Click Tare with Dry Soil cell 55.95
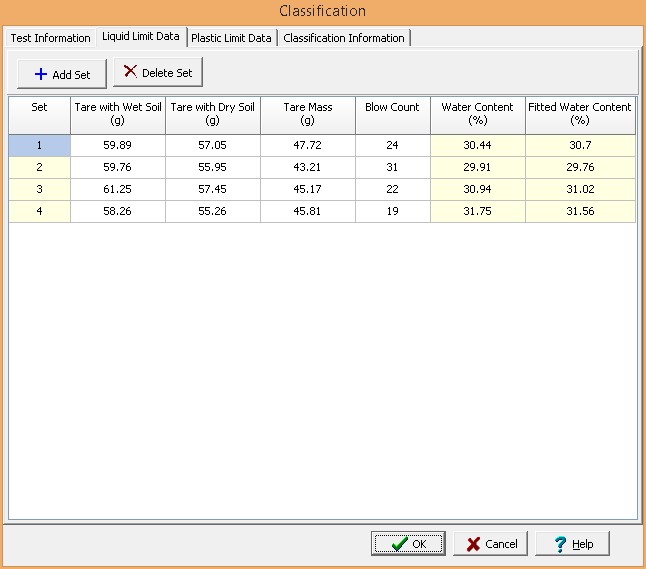646x569 pixels. pos(212,168)
